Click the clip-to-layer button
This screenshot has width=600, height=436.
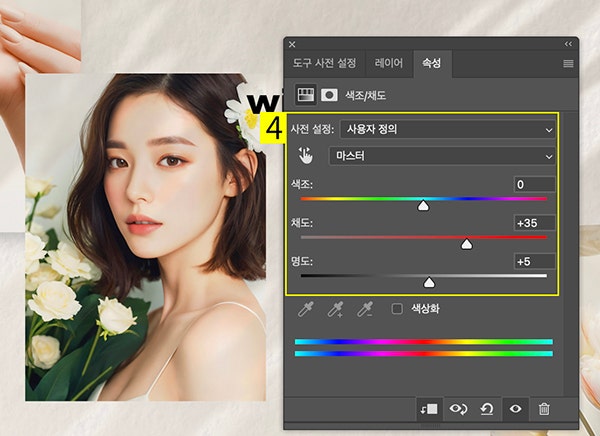coord(429,409)
